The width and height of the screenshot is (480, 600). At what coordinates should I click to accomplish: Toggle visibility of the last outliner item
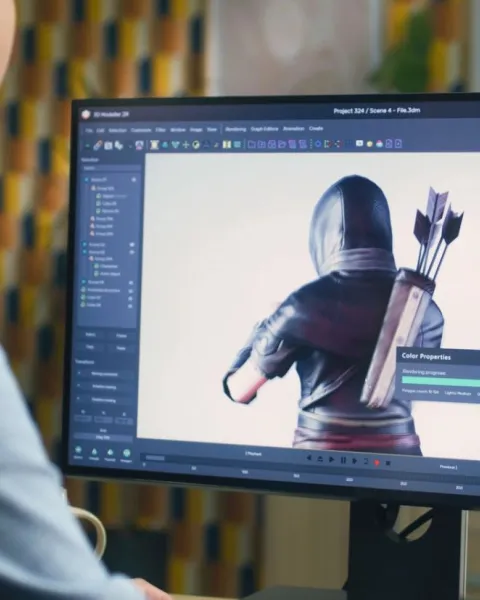(130, 306)
